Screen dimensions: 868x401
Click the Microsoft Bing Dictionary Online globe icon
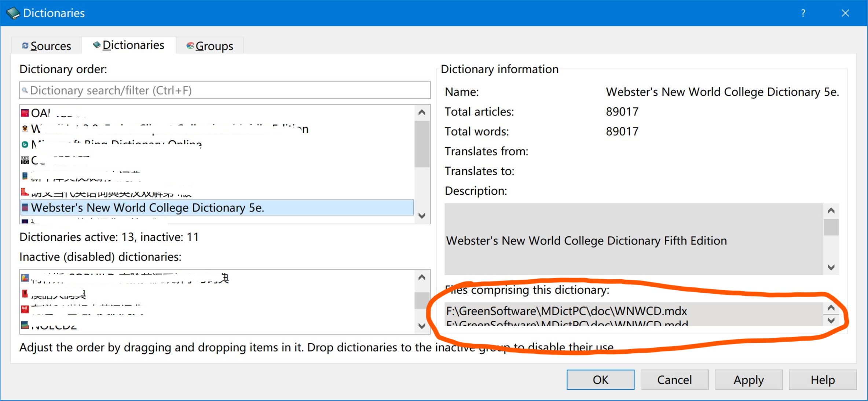coord(24,144)
